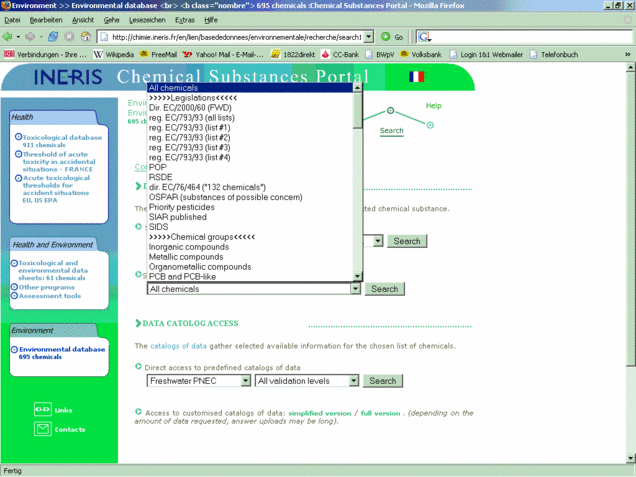Click in the URL address field

[x=236, y=37]
